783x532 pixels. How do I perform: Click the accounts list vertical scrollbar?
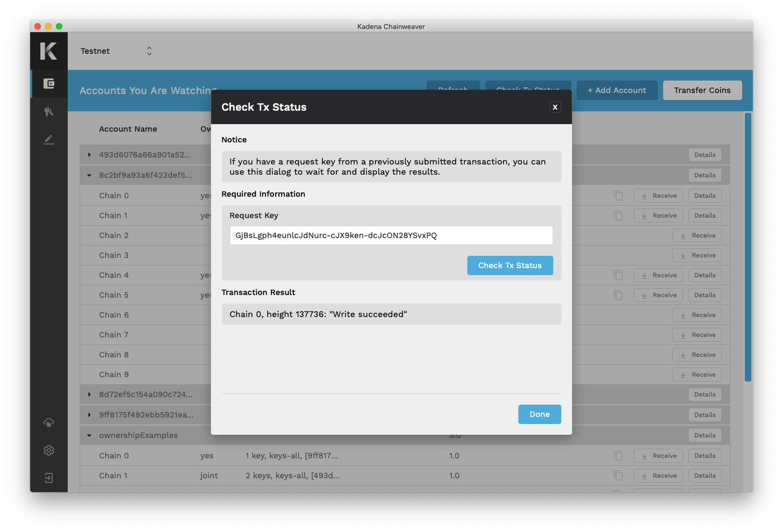(x=748, y=247)
